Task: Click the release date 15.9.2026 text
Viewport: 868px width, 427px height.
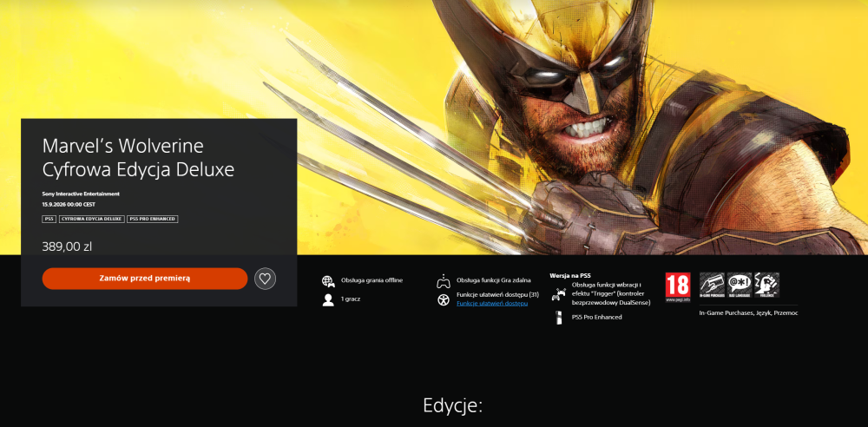Action: click(x=69, y=204)
